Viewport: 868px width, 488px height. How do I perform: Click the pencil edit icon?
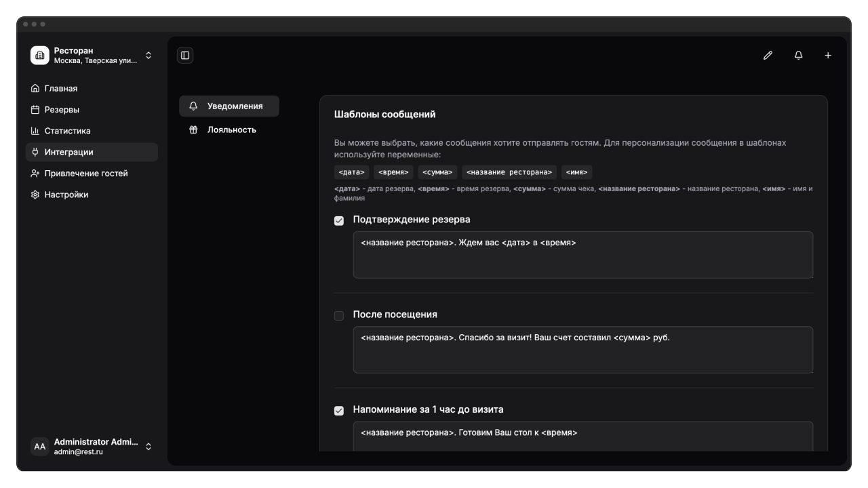(768, 56)
